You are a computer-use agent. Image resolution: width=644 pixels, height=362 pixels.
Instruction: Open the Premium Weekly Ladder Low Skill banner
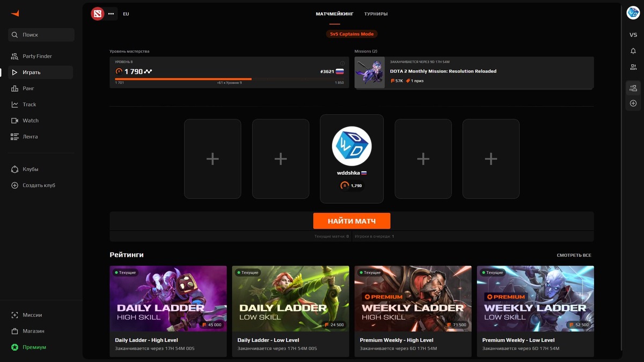coord(536,299)
